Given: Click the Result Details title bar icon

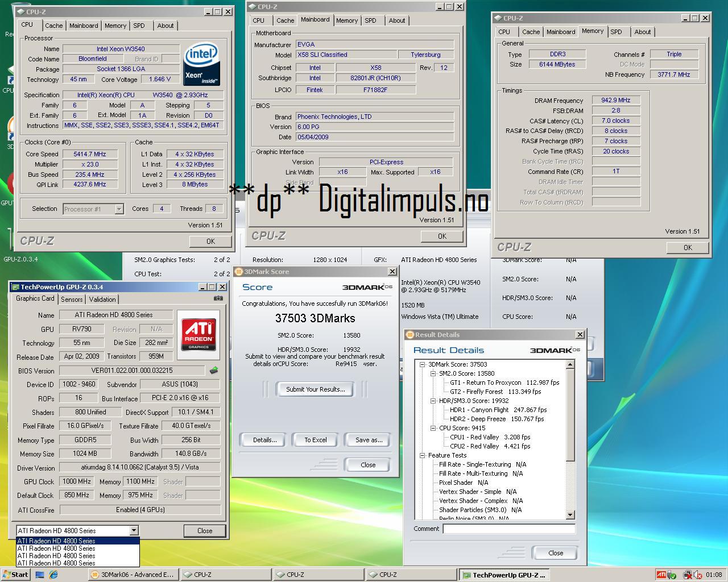Looking at the screenshot, I should pyautogui.click(x=409, y=335).
